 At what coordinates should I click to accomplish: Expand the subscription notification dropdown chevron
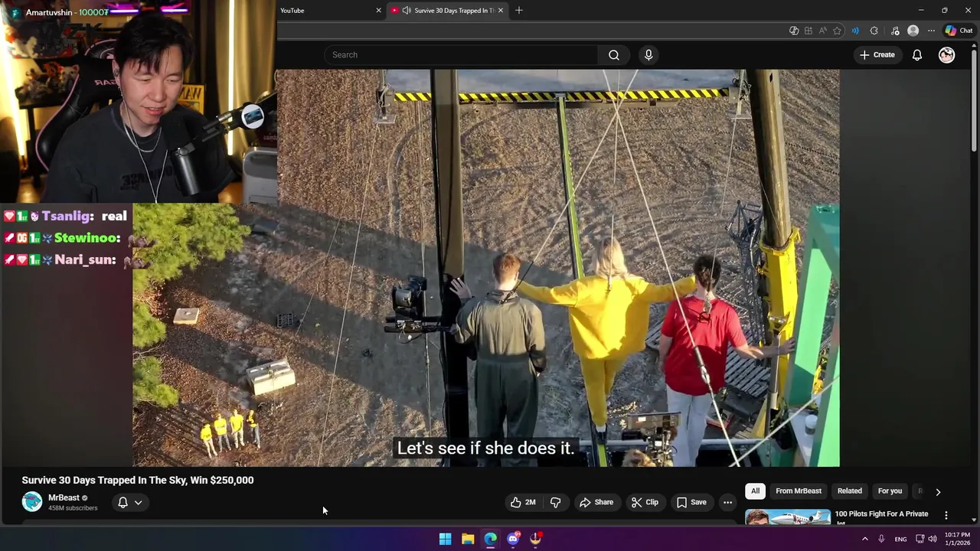[x=139, y=503]
